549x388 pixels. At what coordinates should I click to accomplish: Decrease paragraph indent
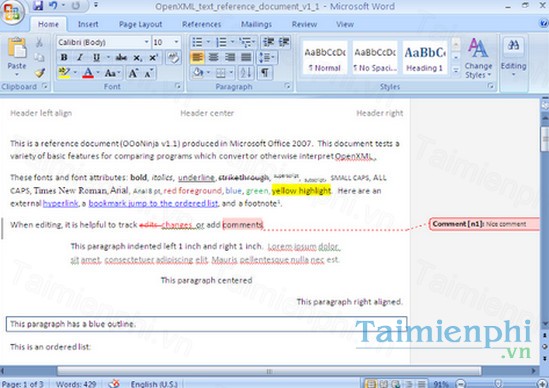click(269, 42)
